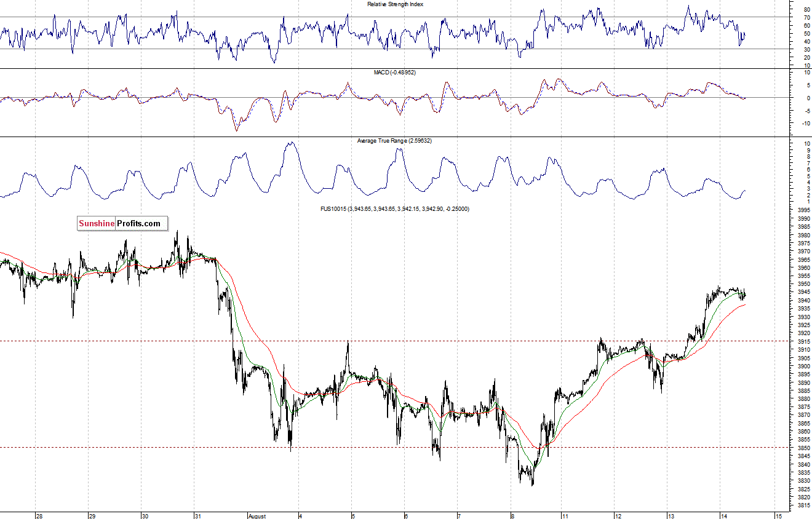
Task: Click the 3915 value on price axis
Action: point(803,341)
